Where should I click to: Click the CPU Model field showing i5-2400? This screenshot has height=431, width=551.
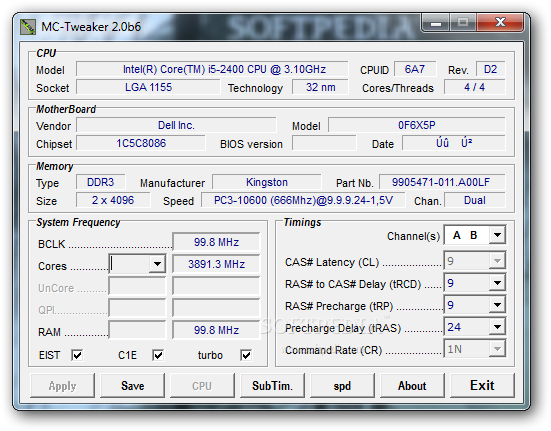point(212,69)
